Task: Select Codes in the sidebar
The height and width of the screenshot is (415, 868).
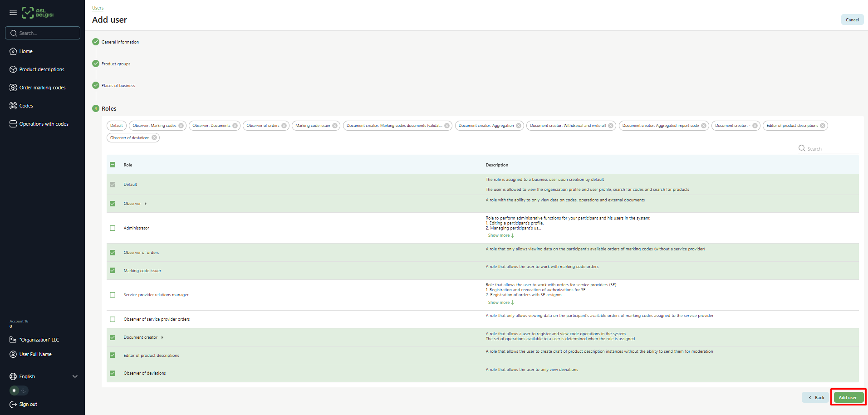Action: pos(26,105)
